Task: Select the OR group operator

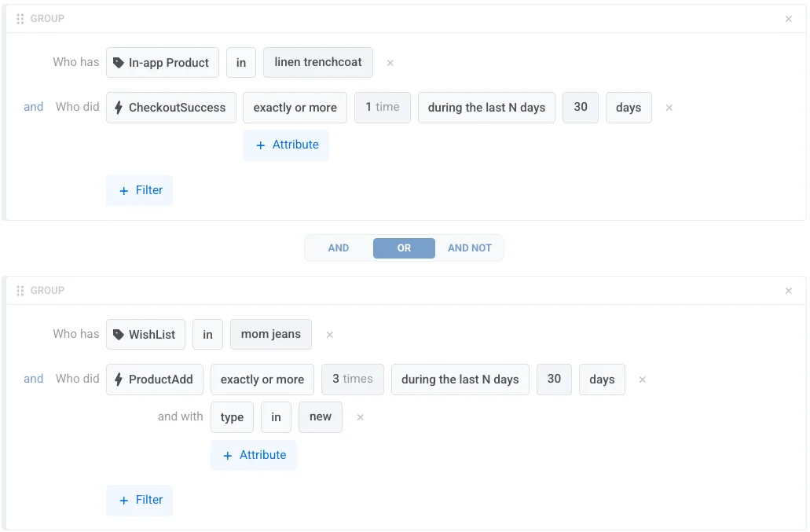Action: tap(404, 248)
